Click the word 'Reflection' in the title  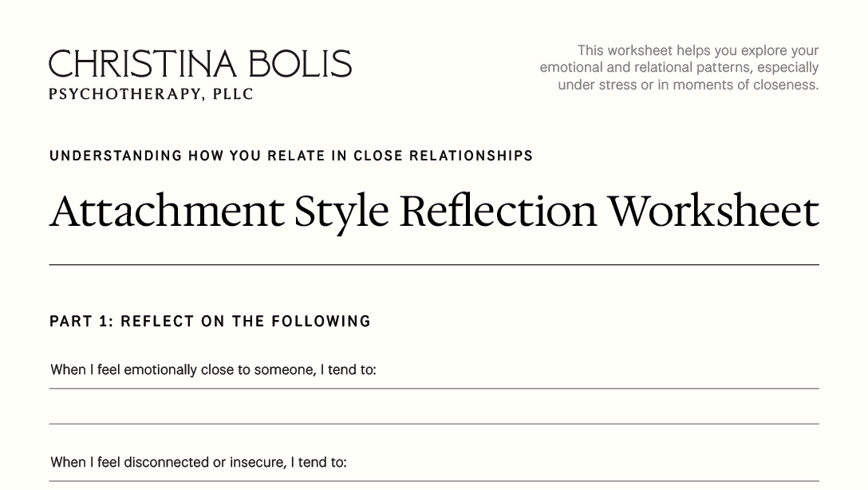pos(498,211)
